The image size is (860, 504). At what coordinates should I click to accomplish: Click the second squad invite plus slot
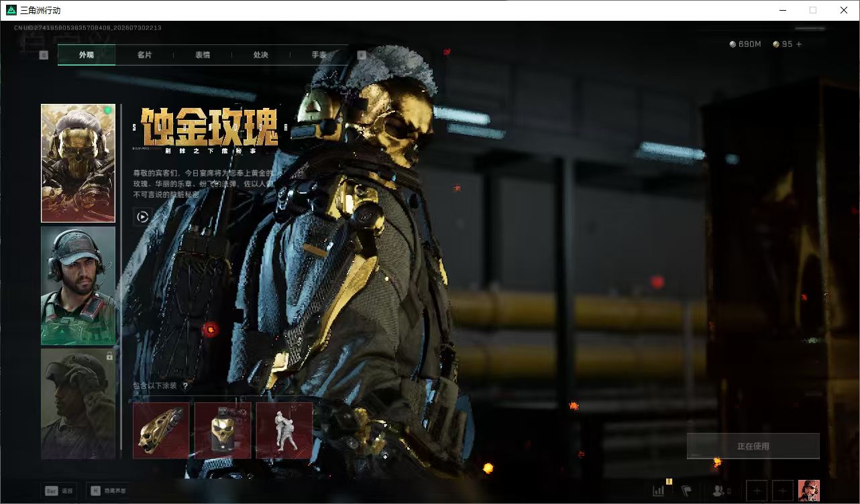[783, 491]
